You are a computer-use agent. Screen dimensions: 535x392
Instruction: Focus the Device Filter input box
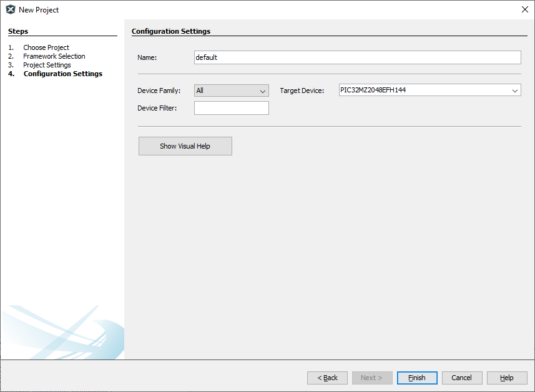231,108
